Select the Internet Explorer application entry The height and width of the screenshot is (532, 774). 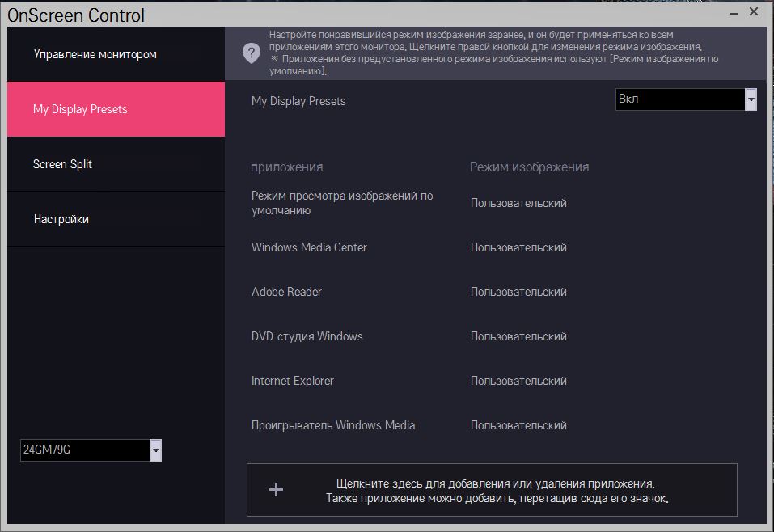point(292,381)
